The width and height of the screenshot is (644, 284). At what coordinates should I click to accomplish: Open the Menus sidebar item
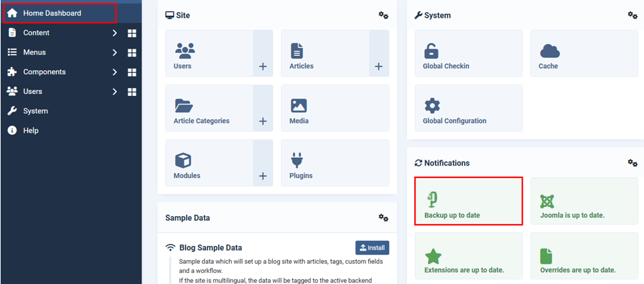(34, 53)
